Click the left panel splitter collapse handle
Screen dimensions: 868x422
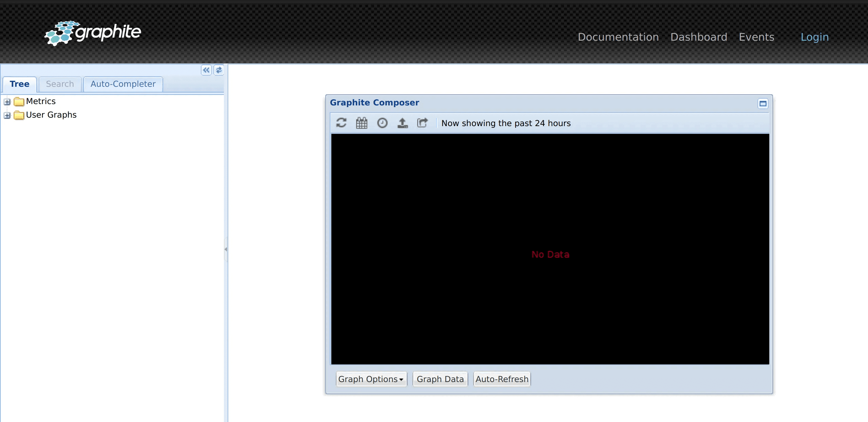tap(226, 249)
